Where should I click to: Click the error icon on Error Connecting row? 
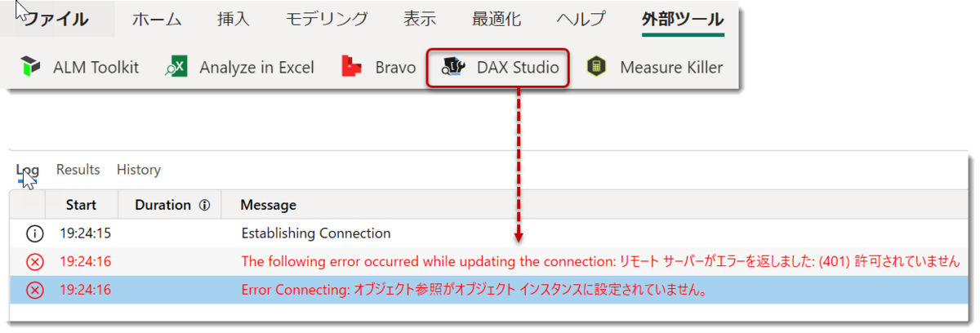click(x=34, y=290)
